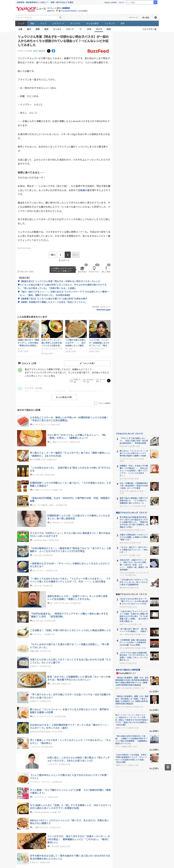Screen dimensions: 174x868
Task: Click blue web search button at top
Action: tap(155, 2)
